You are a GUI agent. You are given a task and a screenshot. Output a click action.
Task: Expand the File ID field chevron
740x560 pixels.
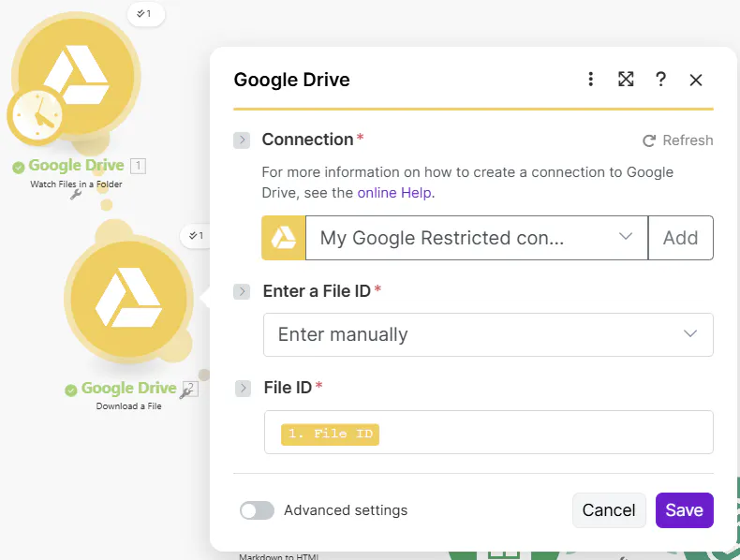tap(243, 389)
